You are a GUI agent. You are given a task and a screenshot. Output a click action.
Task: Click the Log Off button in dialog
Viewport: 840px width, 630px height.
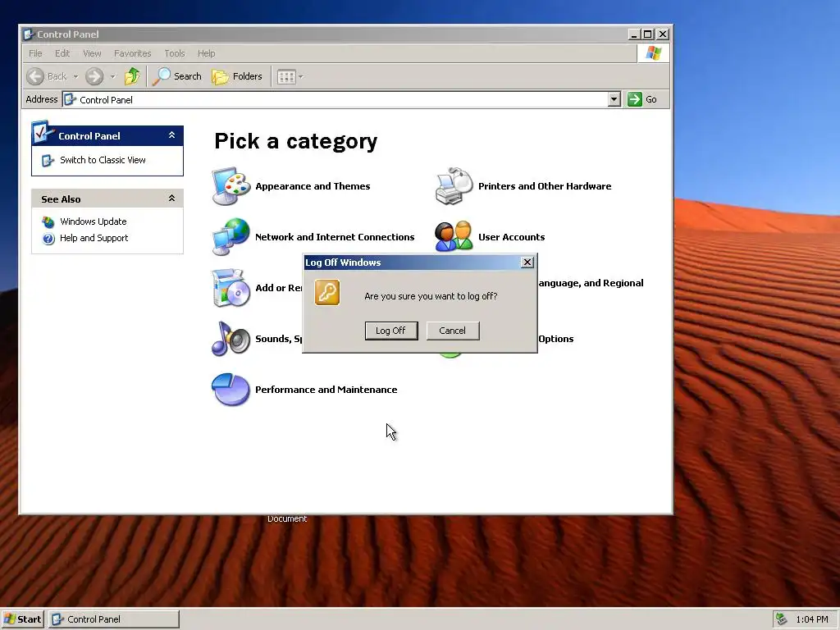(x=391, y=331)
